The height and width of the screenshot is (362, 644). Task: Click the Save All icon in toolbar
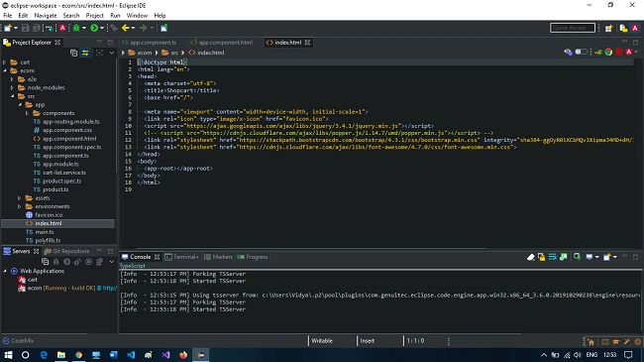[x=36, y=28]
